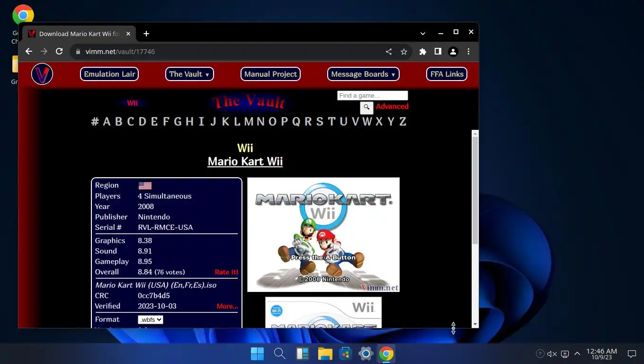The height and width of the screenshot is (364, 644).
Task: Click the Mario Kart Wii title screenshot
Action: coord(323,235)
